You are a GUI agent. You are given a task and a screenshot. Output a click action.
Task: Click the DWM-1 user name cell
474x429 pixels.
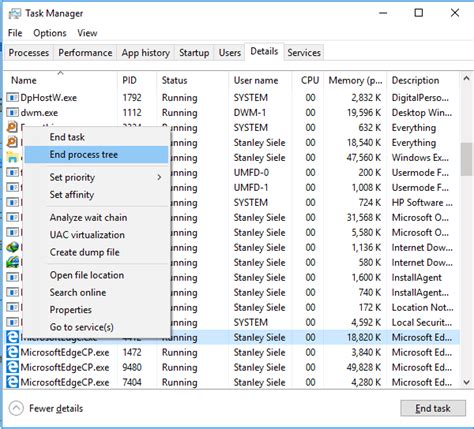[x=250, y=113]
